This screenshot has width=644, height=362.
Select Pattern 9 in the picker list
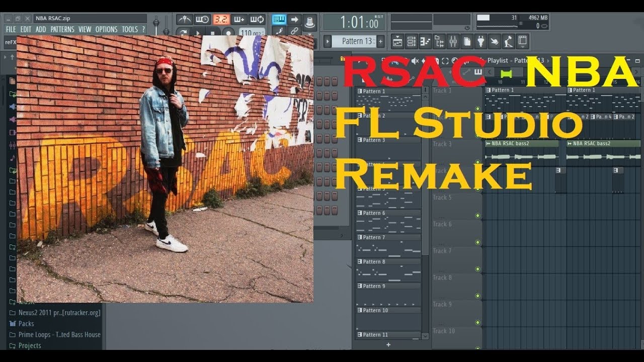pyautogui.click(x=388, y=294)
